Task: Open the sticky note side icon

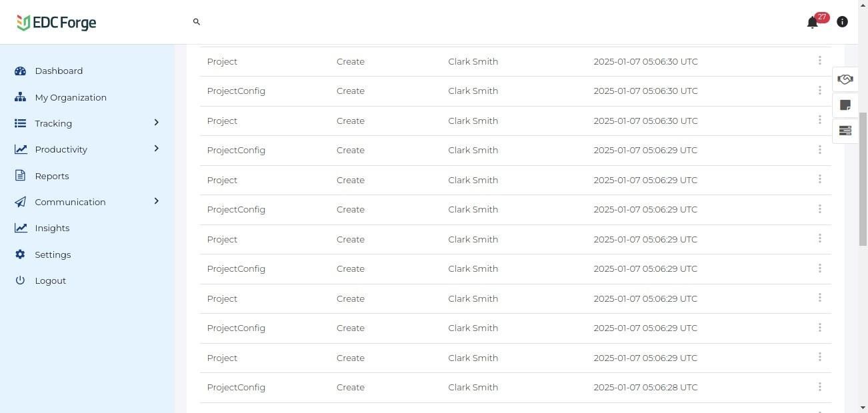Action: [845, 105]
